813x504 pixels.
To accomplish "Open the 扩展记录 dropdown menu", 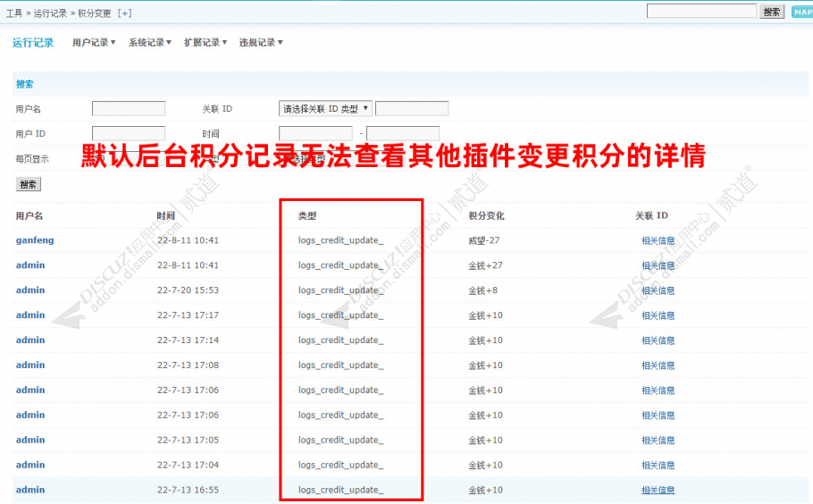I will 205,43.
